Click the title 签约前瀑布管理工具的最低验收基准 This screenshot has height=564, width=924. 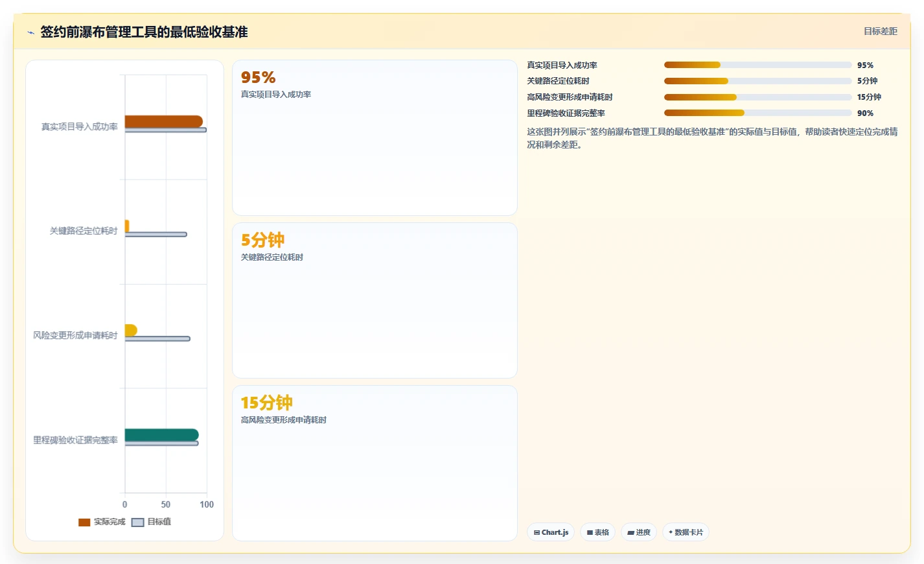144,32
